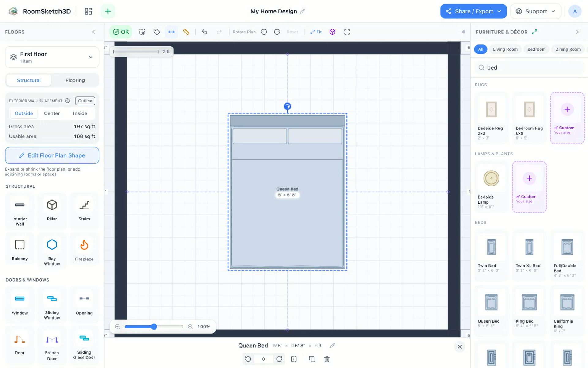
Task: Click Edit Floor Plan Shape button
Action: pyautogui.click(x=52, y=155)
